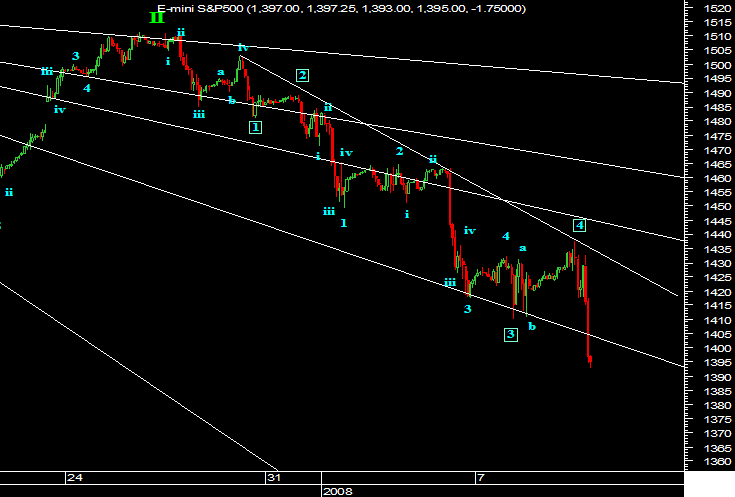Click the 1520 price axis label
The height and width of the screenshot is (497, 735).
tap(717, 8)
